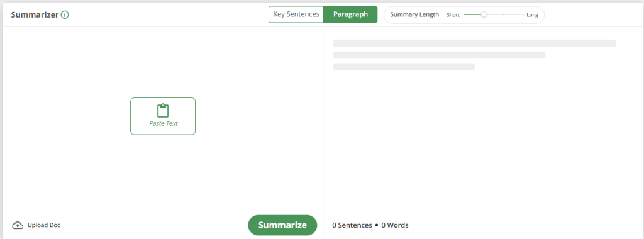Click the slider's green filled track
The height and width of the screenshot is (239, 644).
click(x=472, y=14)
